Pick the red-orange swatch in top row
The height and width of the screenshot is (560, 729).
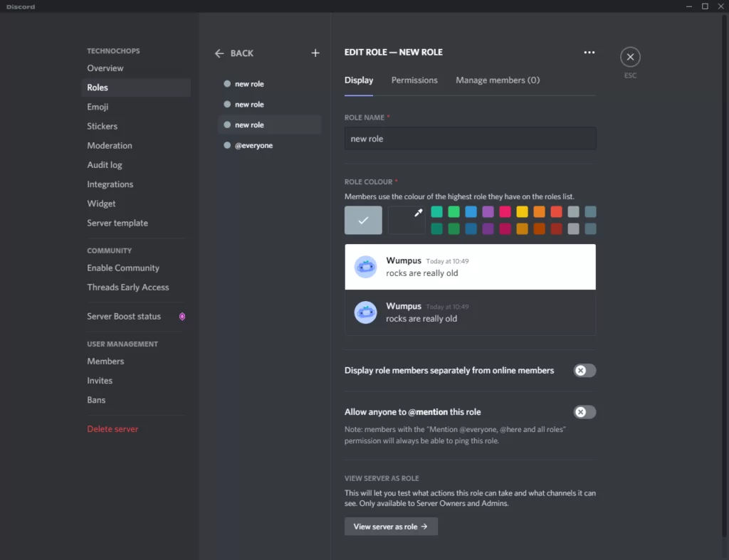pos(556,212)
